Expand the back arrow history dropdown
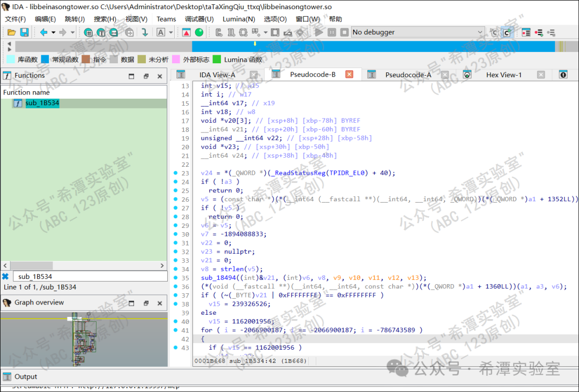This screenshot has height=392, width=579. pyautogui.click(x=53, y=33)
